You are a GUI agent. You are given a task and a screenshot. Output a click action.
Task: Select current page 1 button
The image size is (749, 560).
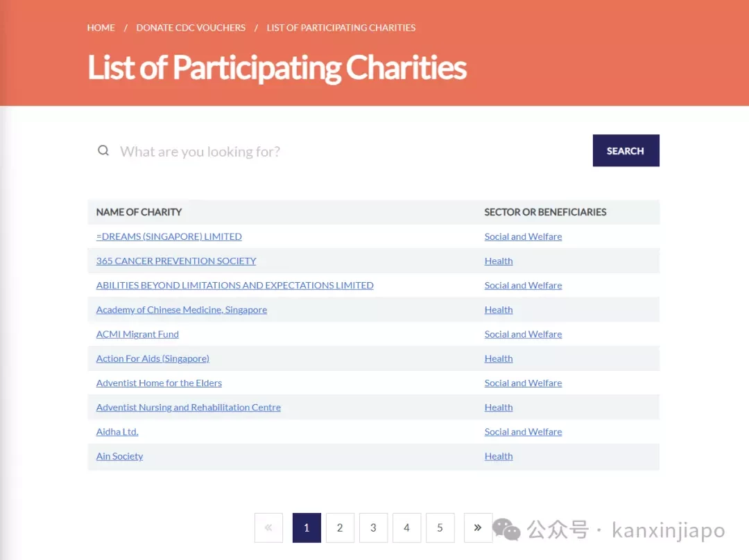point(307,527)
